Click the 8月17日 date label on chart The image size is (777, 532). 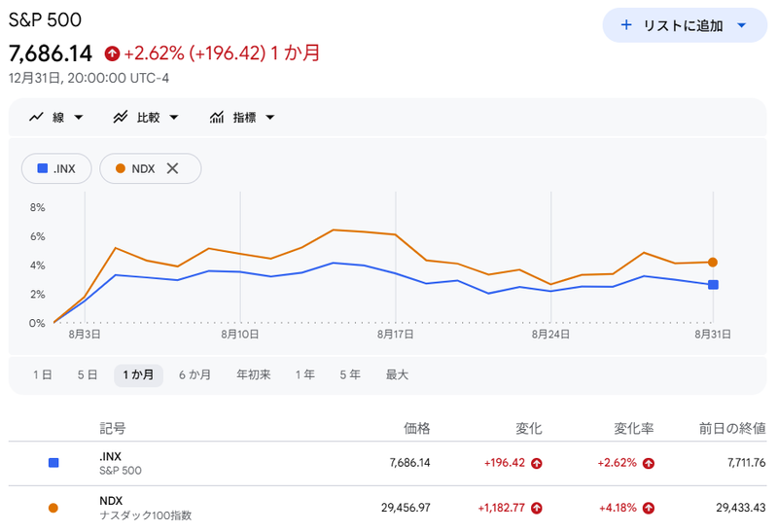pyautogui.click(x=395, y=335)
